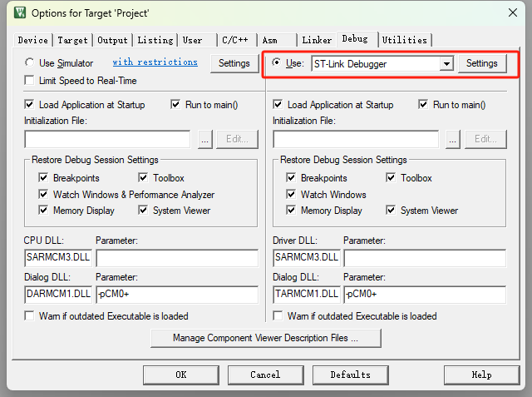
Task: Toggle debugger Load Application at Startup
Action: pyautogui.click(x=278, y=104)
